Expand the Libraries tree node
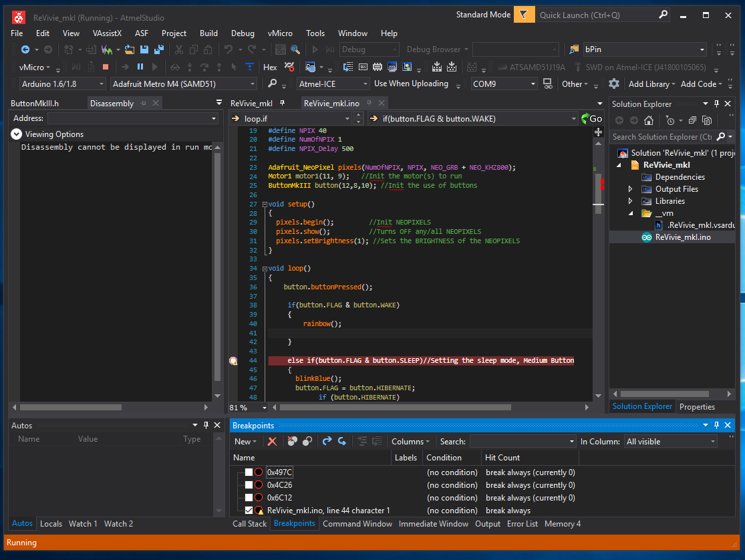Image resolution: width=745 pixels, height=560 pixels. coord(631,201)
